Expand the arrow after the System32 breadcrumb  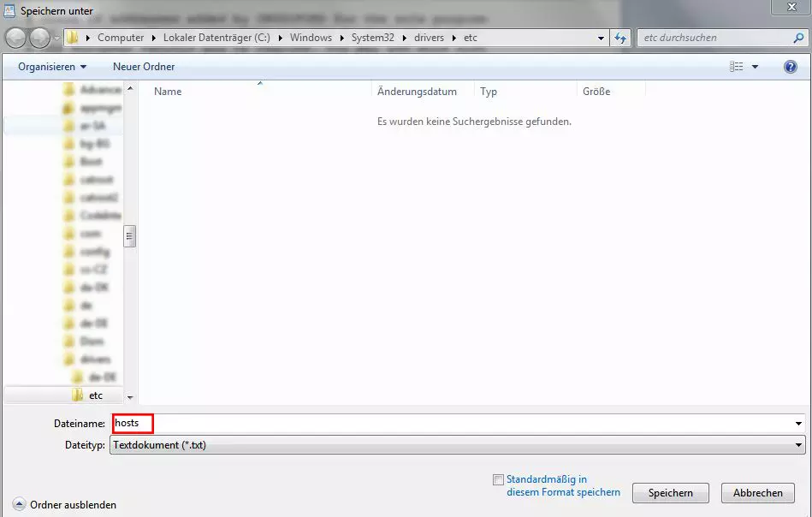point(404,38)
